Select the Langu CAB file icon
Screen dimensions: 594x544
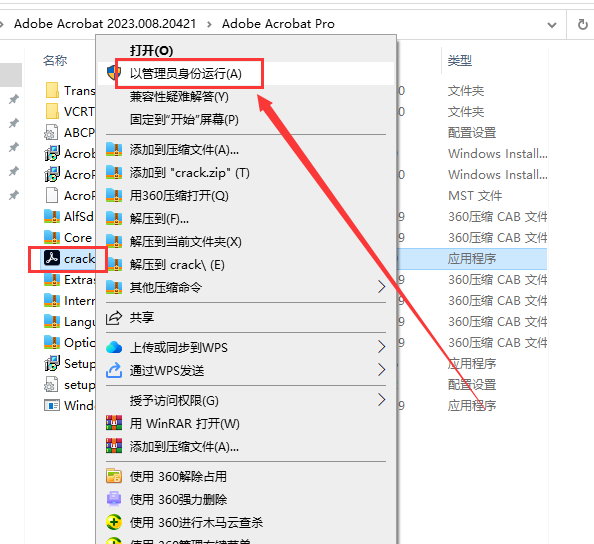pyautogui.click(x=52, y=321)
